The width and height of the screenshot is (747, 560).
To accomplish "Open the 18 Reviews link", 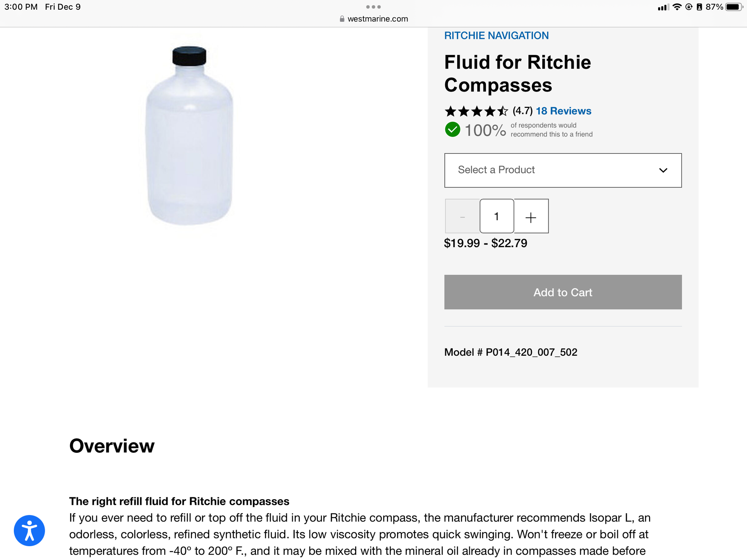I will tap(563, 111).
